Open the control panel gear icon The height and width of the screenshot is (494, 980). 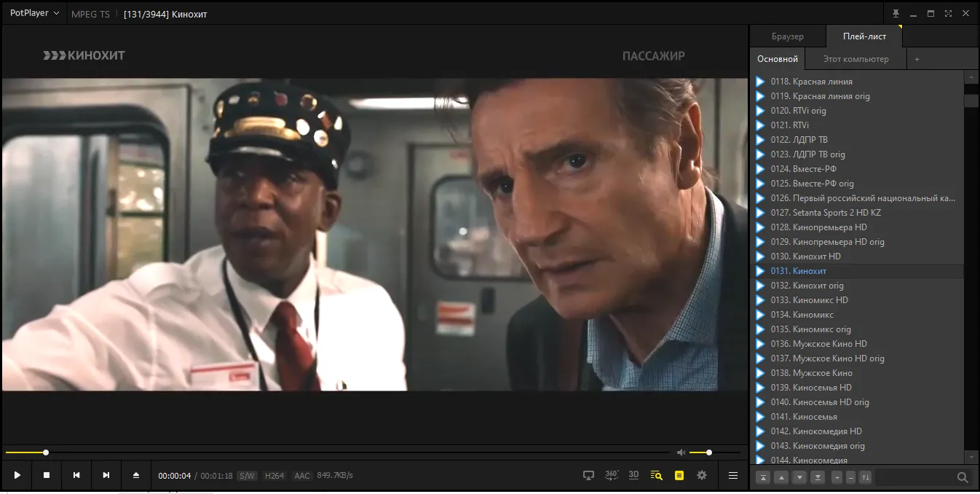(x=702, y=475)
